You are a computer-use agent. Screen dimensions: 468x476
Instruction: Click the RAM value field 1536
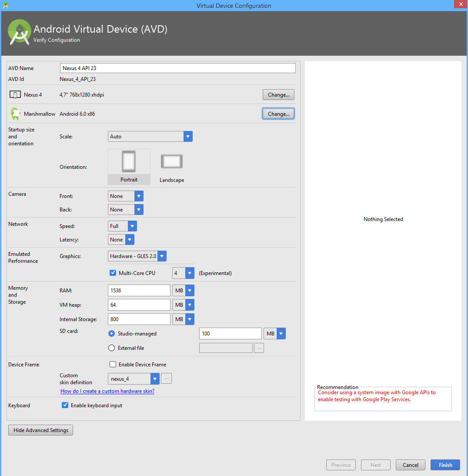[139, 291]
